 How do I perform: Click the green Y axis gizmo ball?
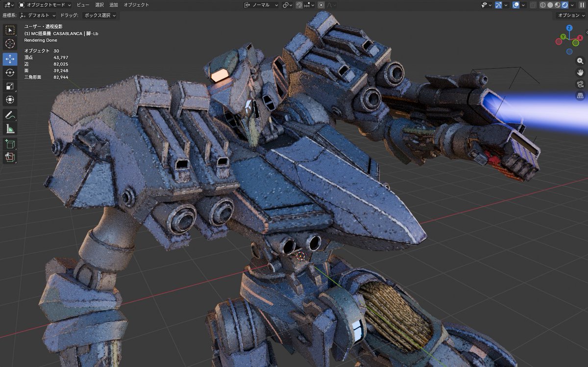tap(564, 37)
